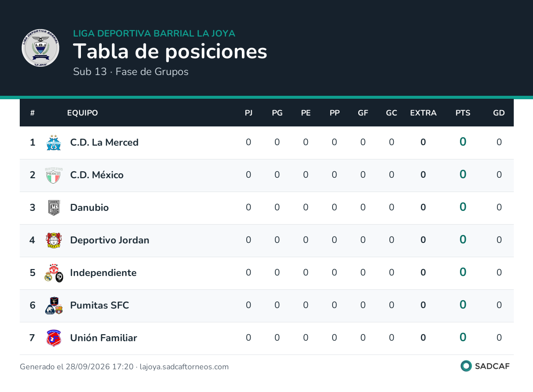Open the C.D. La Merced team name
Screen dimensions: 533x392
[104, 143]
